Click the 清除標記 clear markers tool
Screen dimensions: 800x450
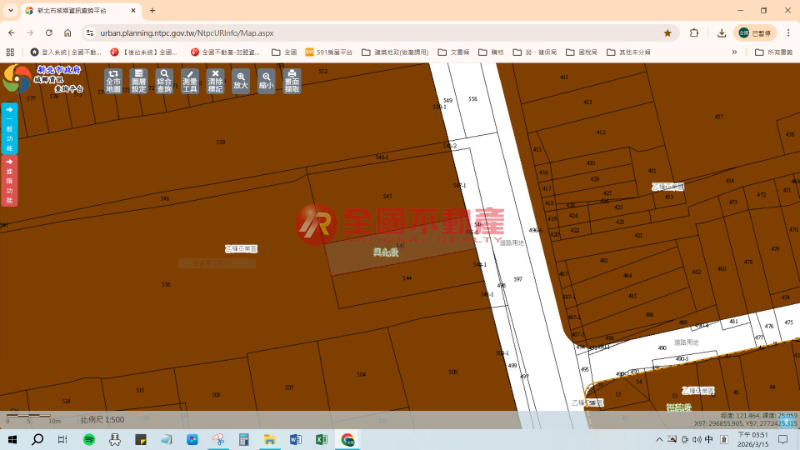(x=215, y=80)
